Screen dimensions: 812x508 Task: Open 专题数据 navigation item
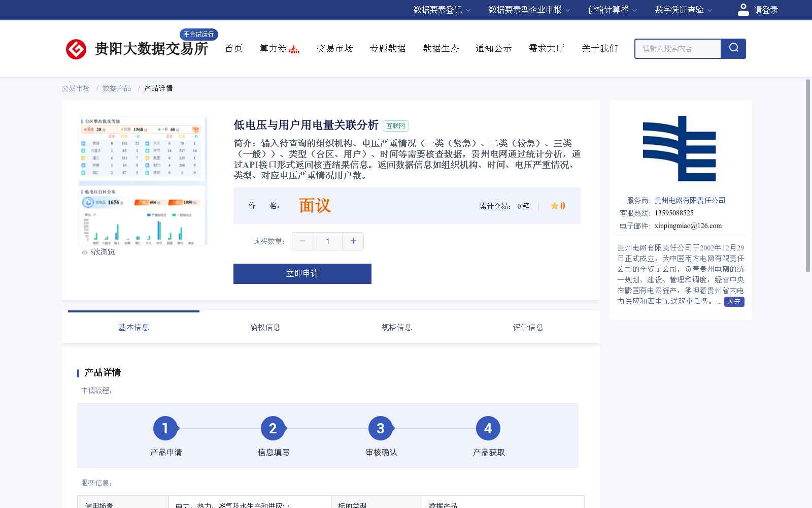tap(388, 48)
